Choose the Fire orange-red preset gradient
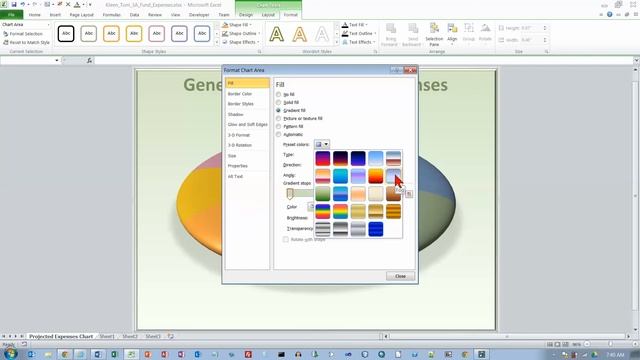640x360 pixels. [x=376, y=176]
